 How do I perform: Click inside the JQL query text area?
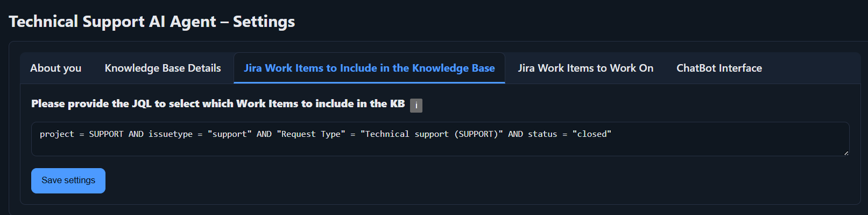point(440,139)
